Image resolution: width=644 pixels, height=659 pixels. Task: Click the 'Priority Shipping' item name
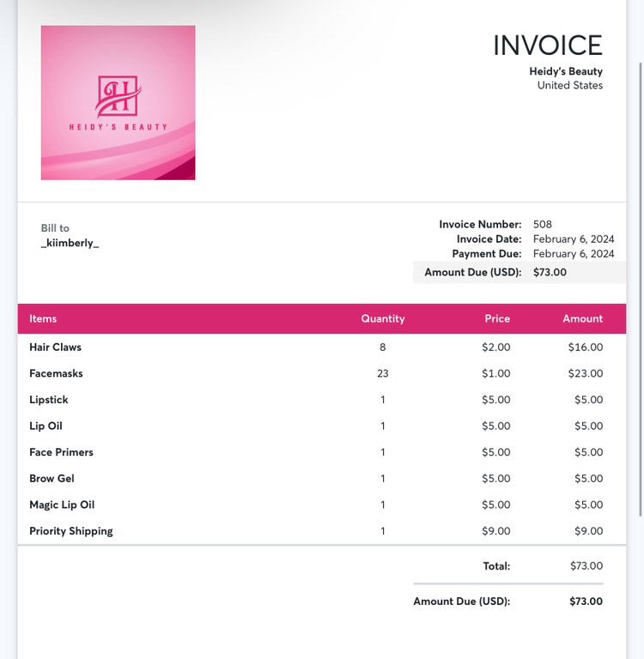[x=71, y=531]
